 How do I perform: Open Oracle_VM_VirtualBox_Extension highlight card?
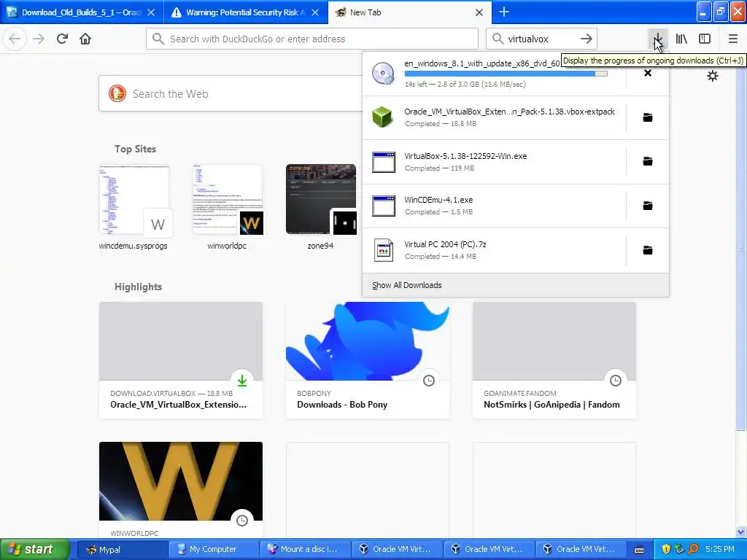pos(181,360)
